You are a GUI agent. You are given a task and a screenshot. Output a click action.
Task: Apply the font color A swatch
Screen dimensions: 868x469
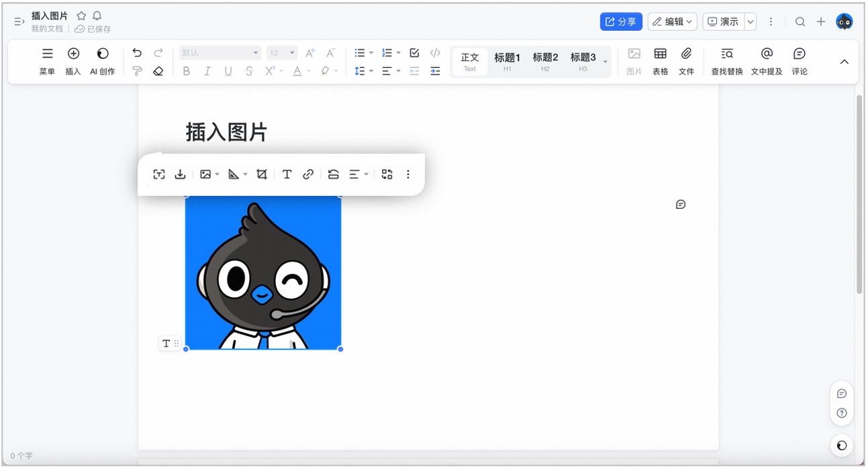pos(297,71)
